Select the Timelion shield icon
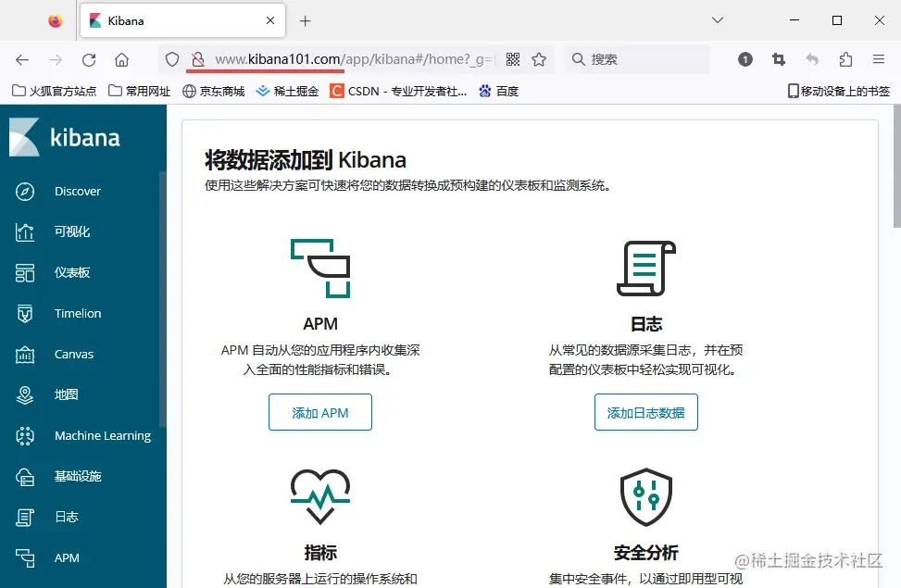Screen dimensions: 901x588 coord(25,314)
